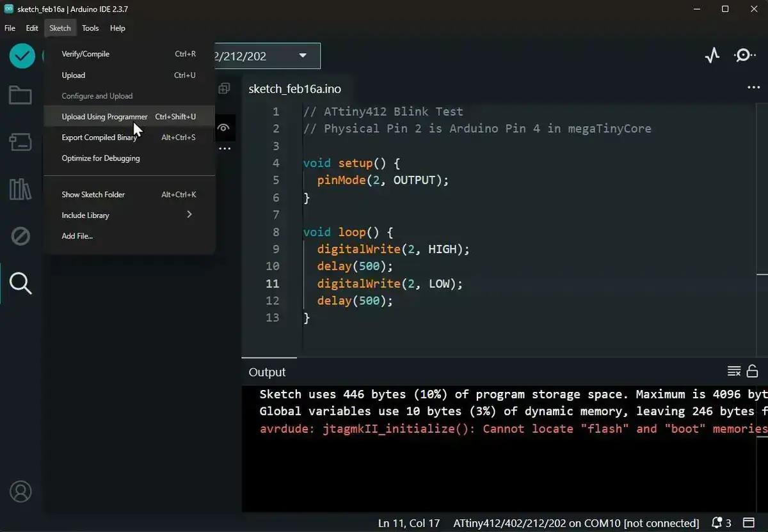Click the Output panel tab
The height and width of the screenshot is (532, 768).
click(x=268, y=372)
